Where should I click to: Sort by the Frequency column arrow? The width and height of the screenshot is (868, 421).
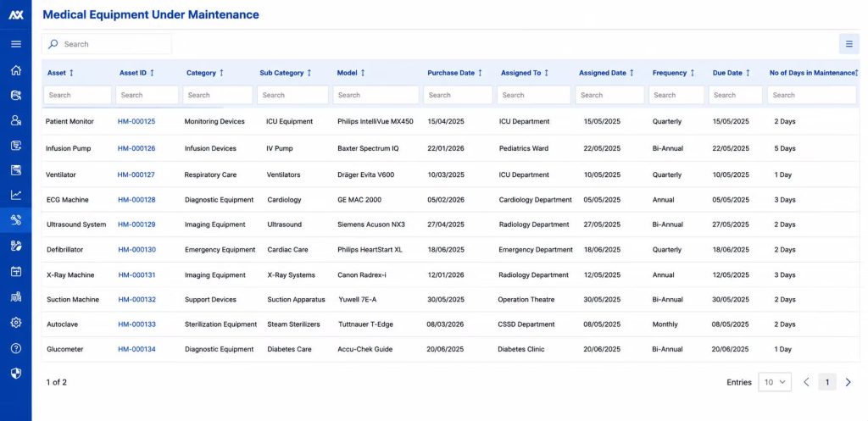click(692, 73)
